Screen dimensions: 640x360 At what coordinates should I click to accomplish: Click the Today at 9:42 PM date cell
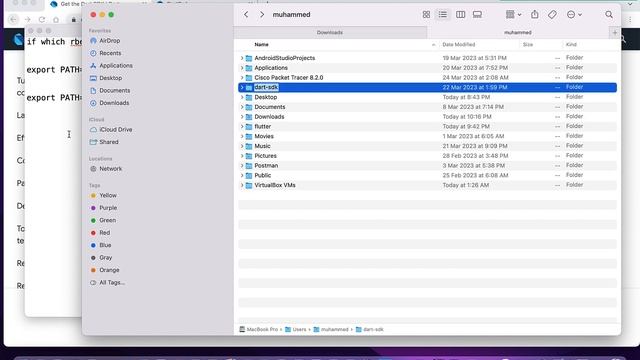click(x=466, y=127)
